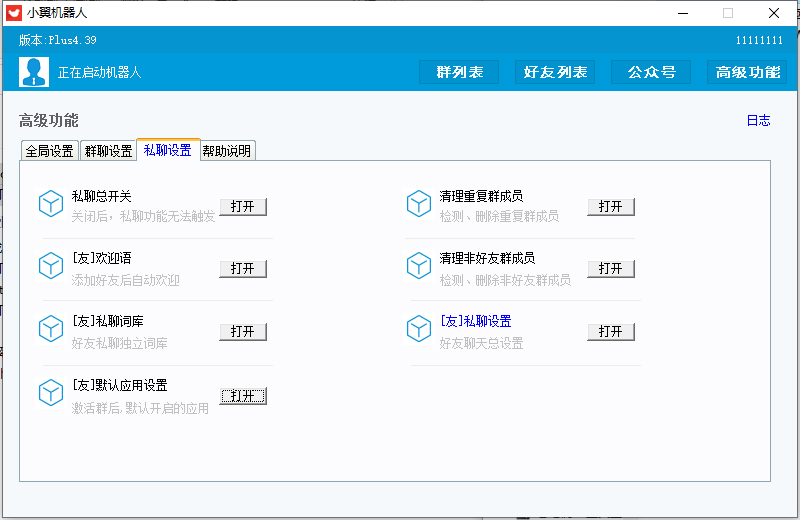Open 清理非好友群成员 with its 打开 button
Image resolution: width=800 pixels, height=520 pixels.
(x=611, y=269)
